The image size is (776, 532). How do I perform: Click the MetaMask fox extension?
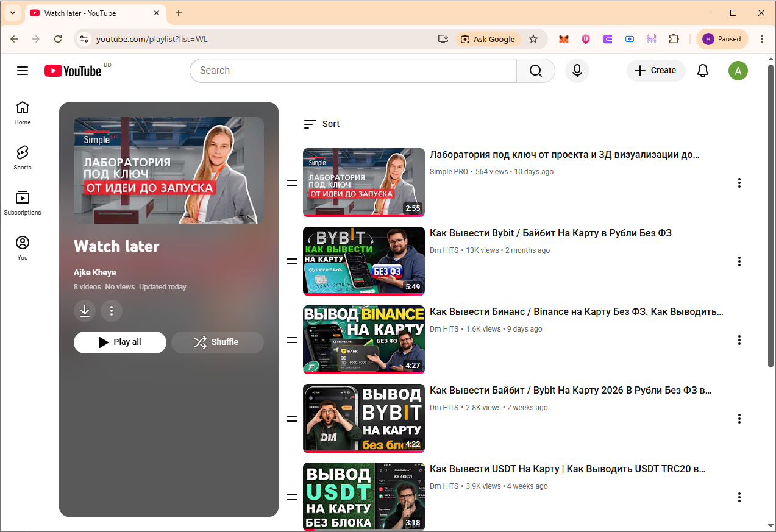[x=564, y=39]
